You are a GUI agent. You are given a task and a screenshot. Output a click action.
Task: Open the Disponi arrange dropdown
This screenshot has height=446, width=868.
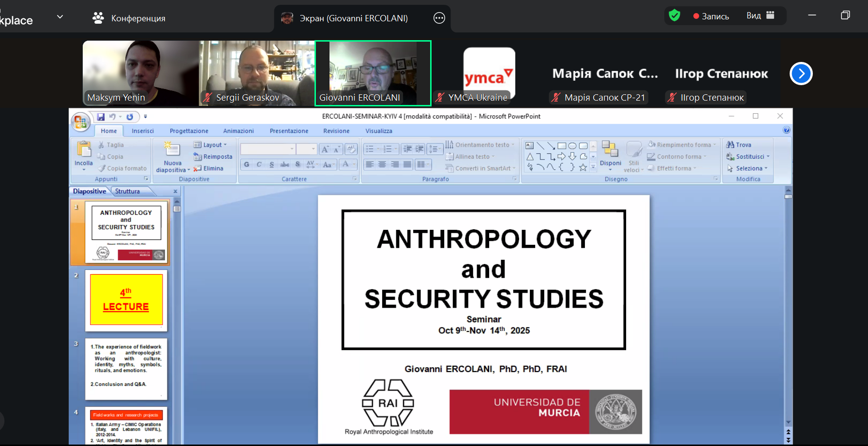pyautogui.click(x=610, y=163)
